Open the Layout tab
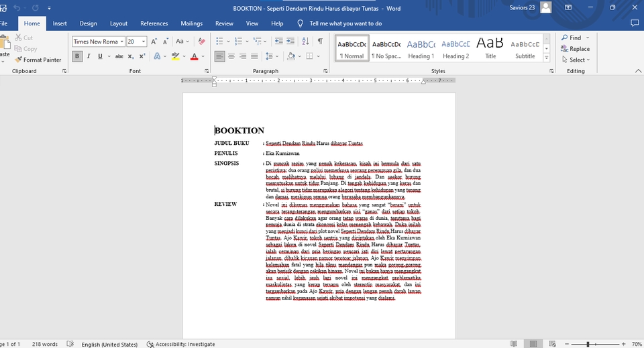 click(119, 23)
